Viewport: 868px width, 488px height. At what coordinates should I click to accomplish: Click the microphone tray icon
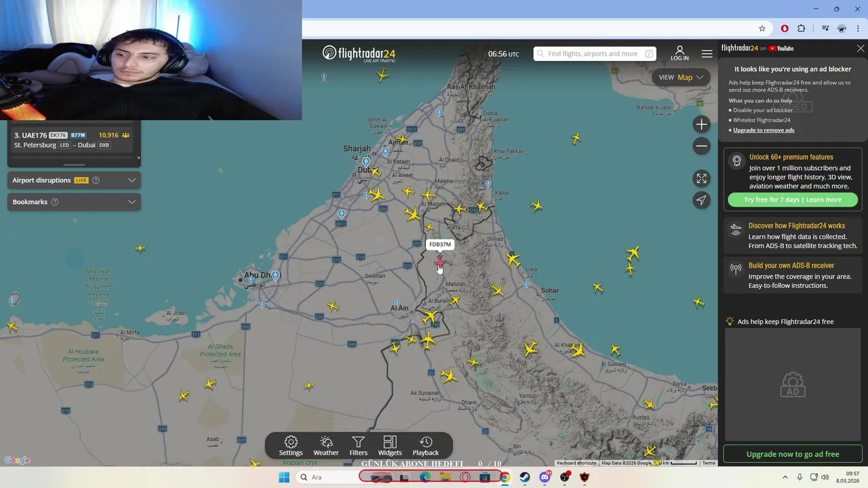[800, 477]
